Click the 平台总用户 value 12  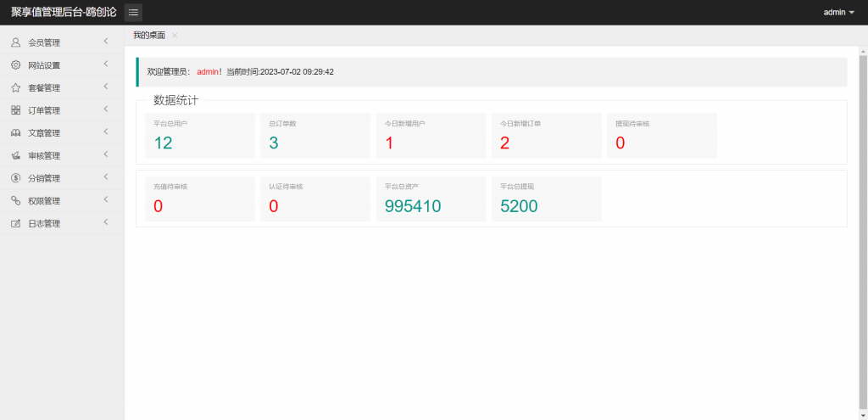164,143
